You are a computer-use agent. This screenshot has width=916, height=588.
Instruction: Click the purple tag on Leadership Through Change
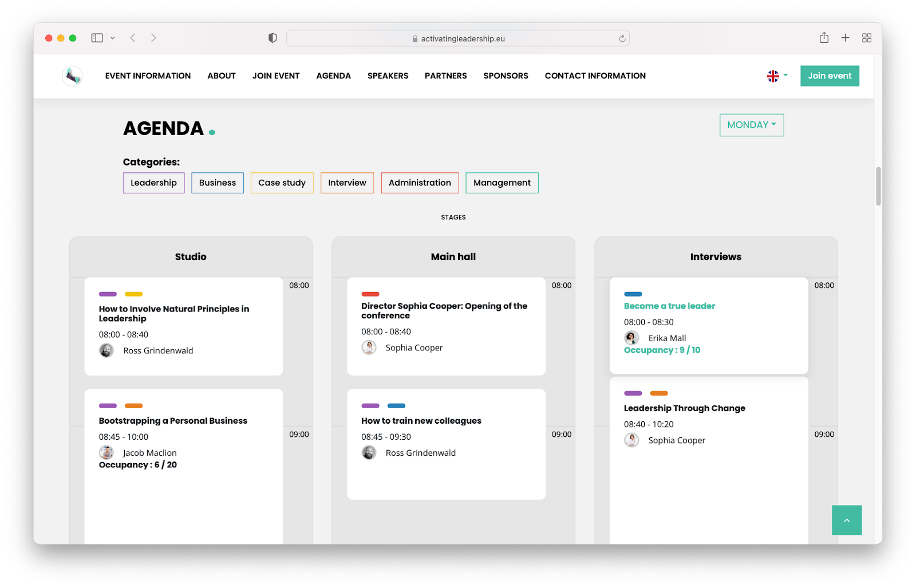[633, 393]
